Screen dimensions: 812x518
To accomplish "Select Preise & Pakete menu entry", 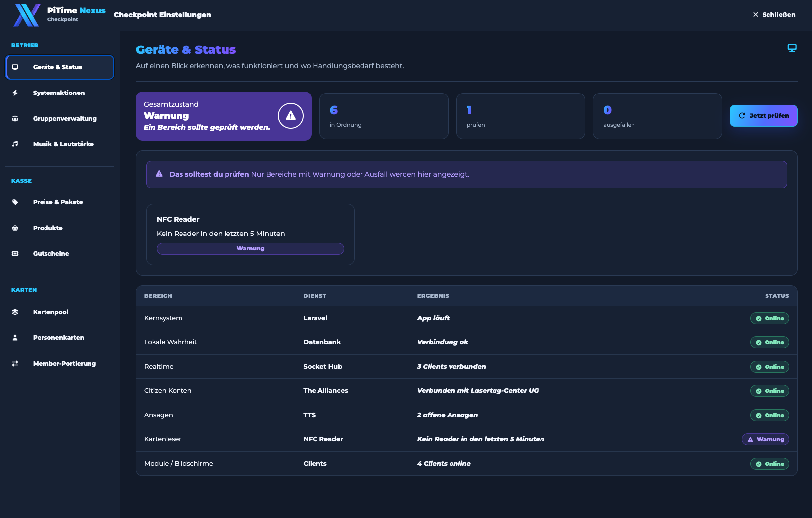I will tap(60, 202).
